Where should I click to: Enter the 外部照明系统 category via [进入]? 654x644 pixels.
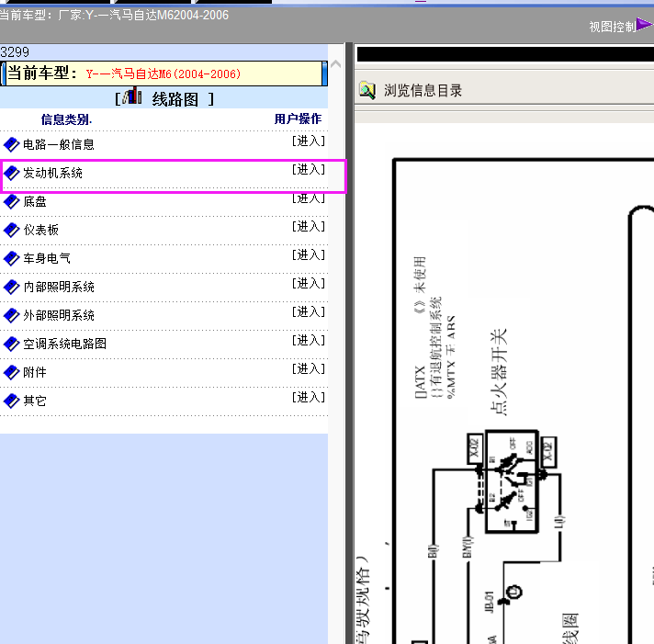coord(309,312)
